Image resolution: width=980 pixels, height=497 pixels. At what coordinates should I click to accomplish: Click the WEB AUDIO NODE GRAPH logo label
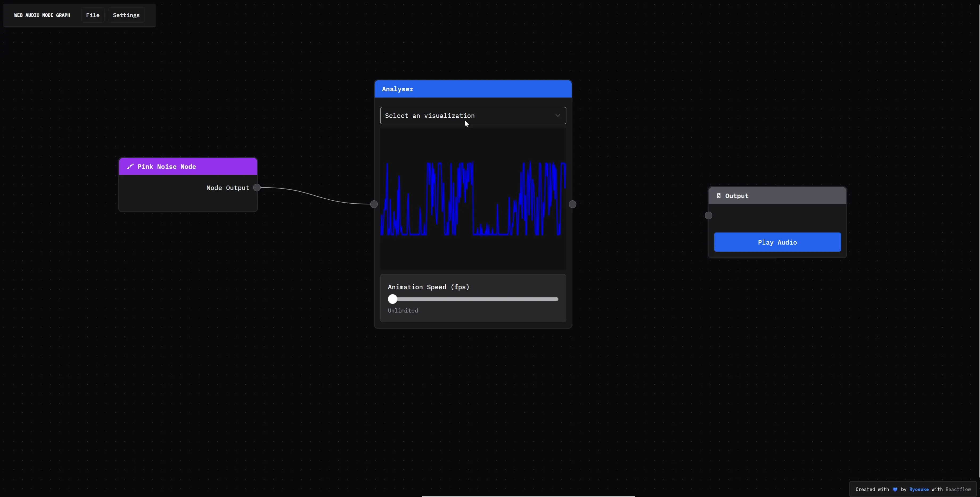tap(42, 15)
